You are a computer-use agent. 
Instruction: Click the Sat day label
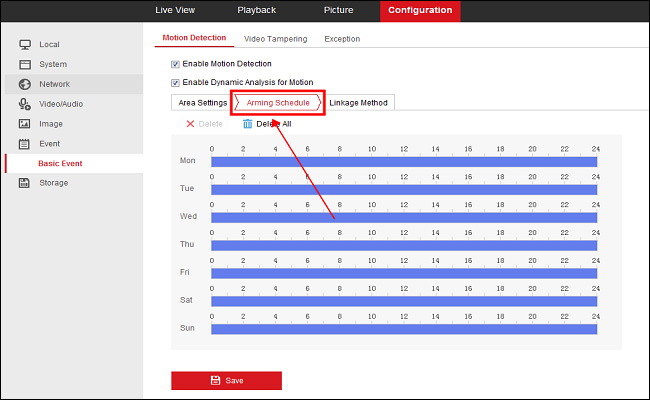point(186,300)
